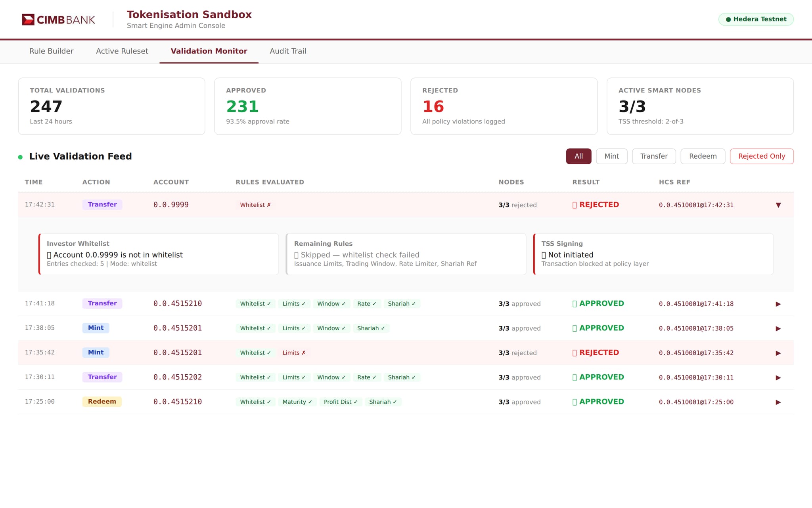Select the Transfer filter button
This screenshot has height=508, width=812.
[x=654, y=156]
